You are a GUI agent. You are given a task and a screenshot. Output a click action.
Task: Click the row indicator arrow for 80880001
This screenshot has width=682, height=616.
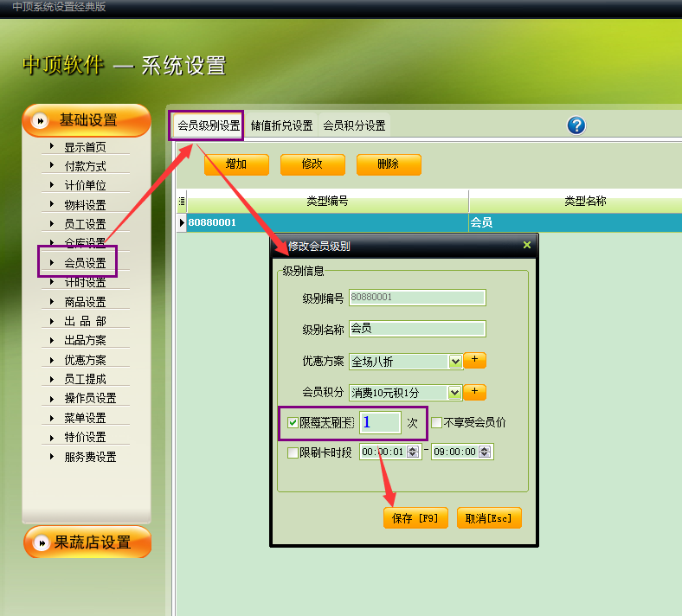(x=182, y=222)
